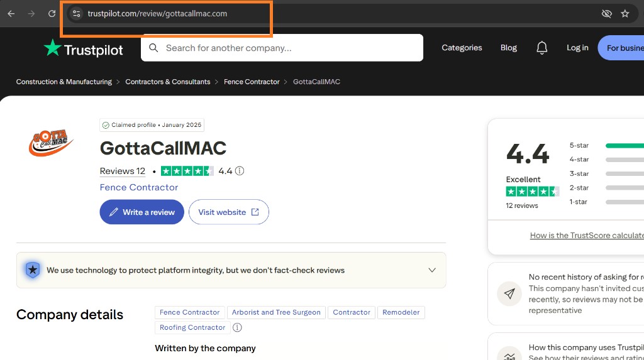Open the blue Fence Contractor category link
644x360 pixels.
pos(139,187)
